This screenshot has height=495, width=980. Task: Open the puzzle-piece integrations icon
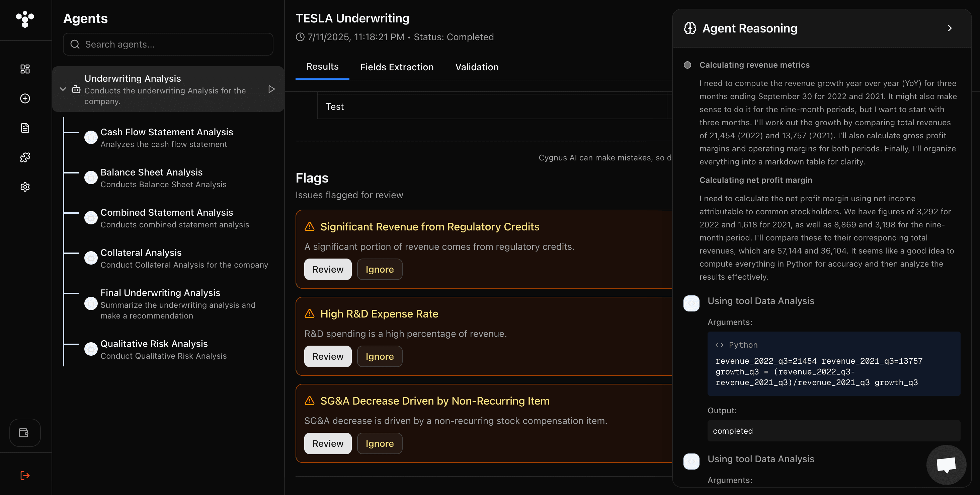(x=25, y=157)
